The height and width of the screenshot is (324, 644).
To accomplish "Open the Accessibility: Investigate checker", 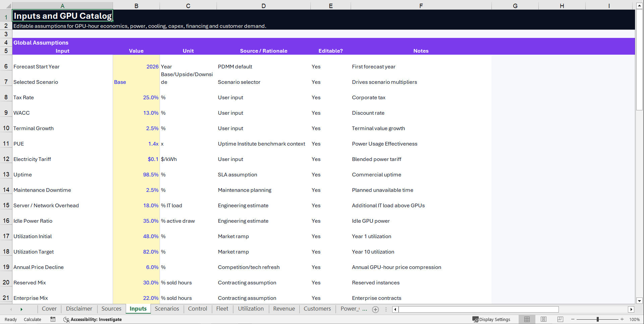I will coord(93,319).
